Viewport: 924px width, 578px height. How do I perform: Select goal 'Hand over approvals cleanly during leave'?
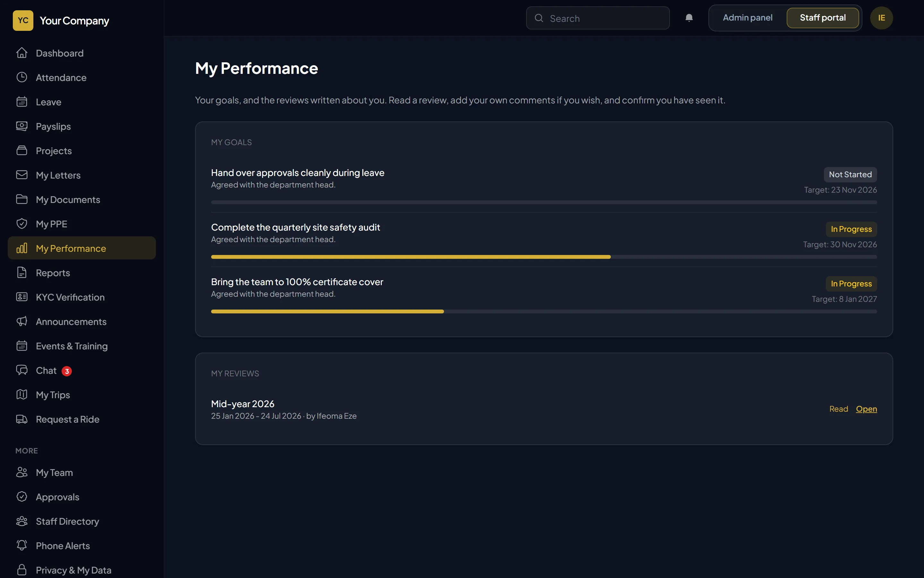297,173
